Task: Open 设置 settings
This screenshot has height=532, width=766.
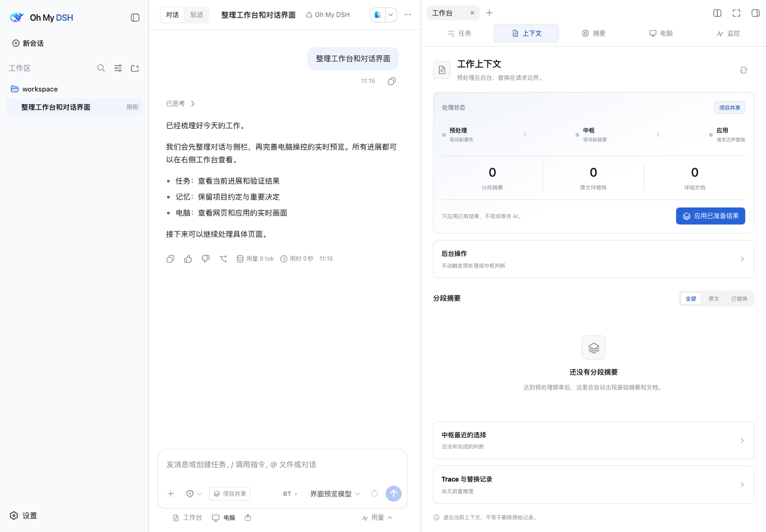Action: tap(23, 516)
